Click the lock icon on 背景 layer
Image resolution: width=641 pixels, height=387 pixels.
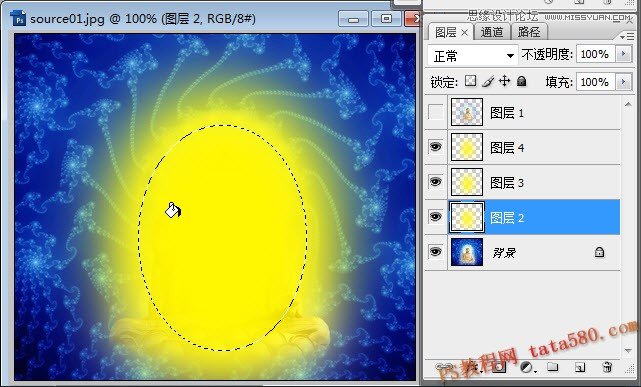pos(599,252)
